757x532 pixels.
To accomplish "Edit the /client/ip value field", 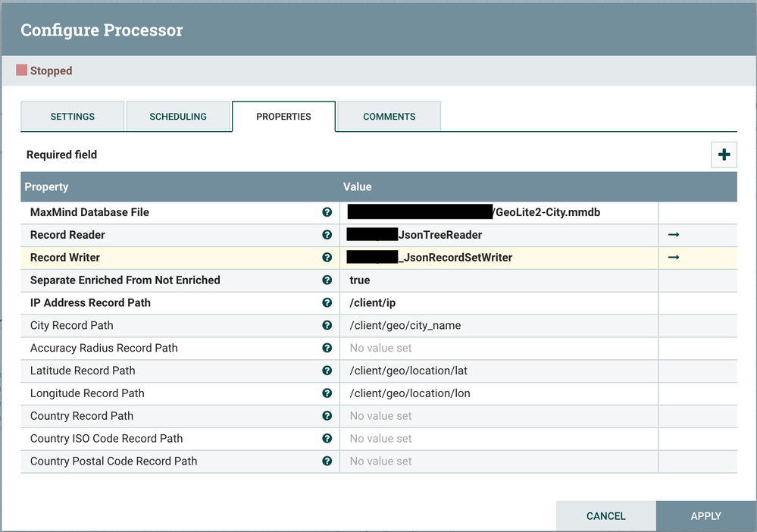I will pyautogui.click(x=499, y=302).
